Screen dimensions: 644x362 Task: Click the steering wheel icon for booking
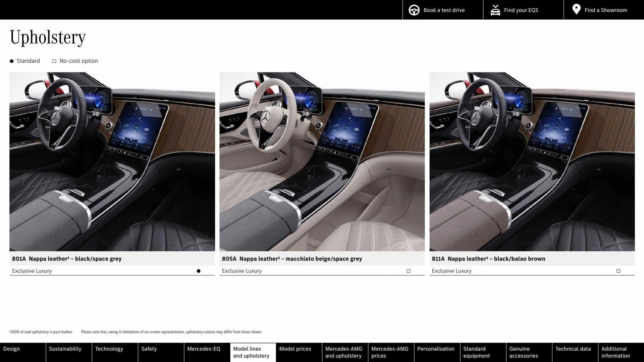pyautogui.click(x=414, y=10)
